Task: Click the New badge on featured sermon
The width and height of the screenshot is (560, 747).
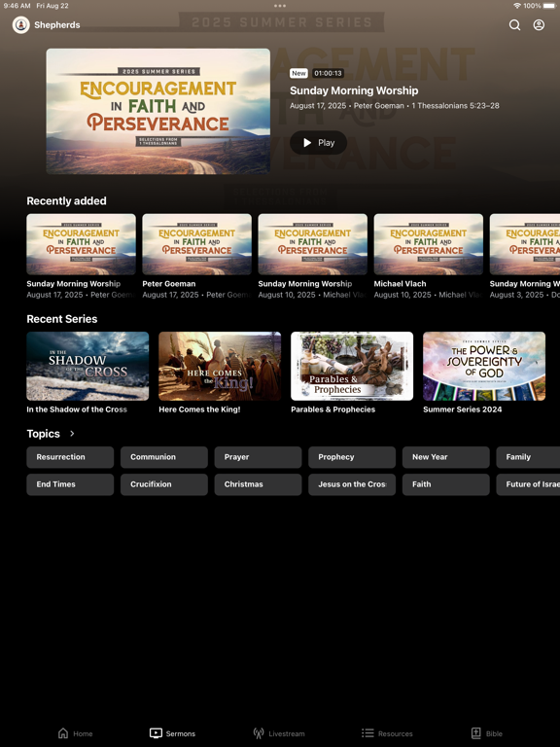Action: point(298,73)
